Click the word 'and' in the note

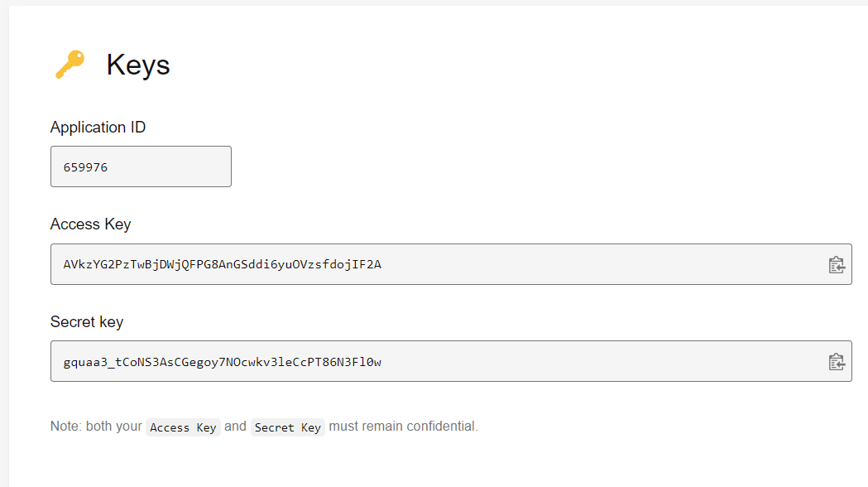point(235,426)
